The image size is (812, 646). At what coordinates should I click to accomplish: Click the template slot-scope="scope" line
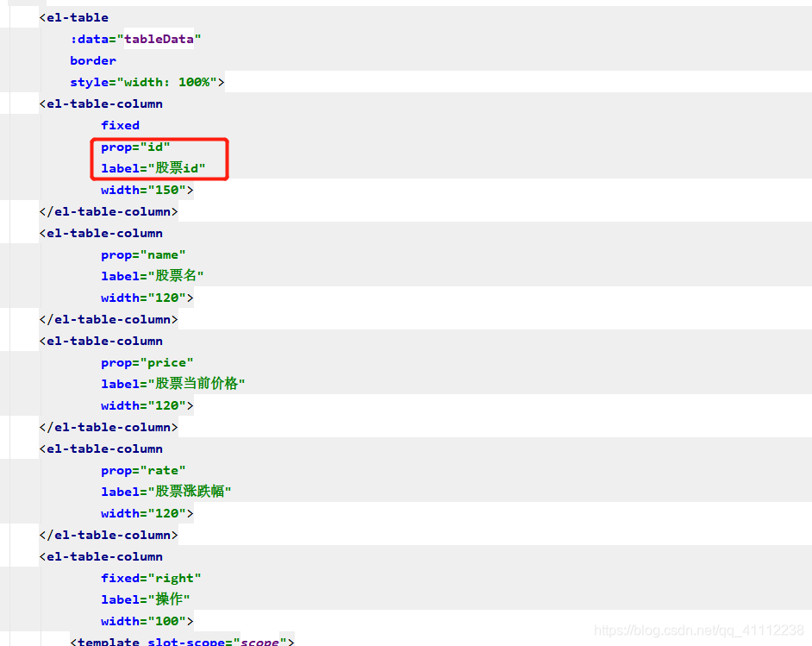(182, 642)
